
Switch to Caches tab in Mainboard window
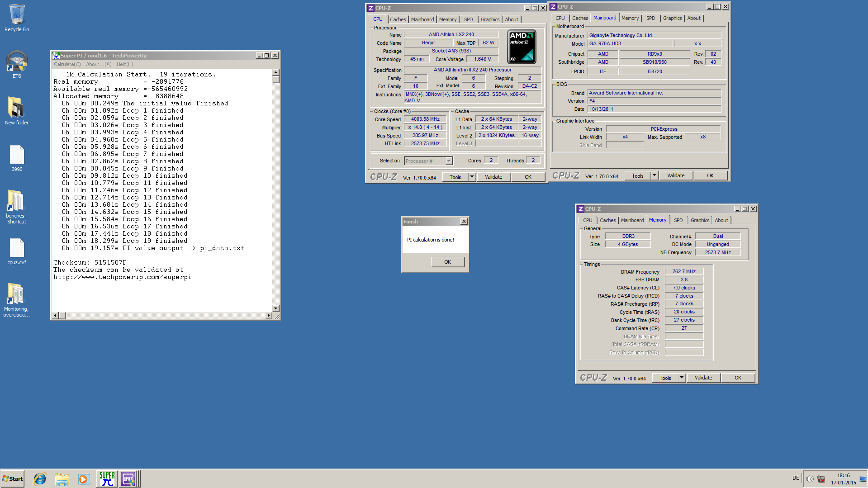click(580, 18)
